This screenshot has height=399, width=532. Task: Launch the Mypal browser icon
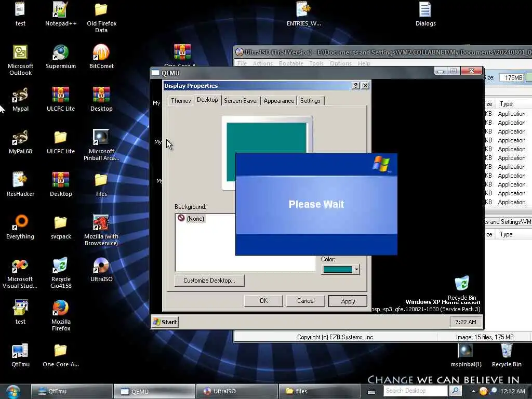[x=20, y=99]
